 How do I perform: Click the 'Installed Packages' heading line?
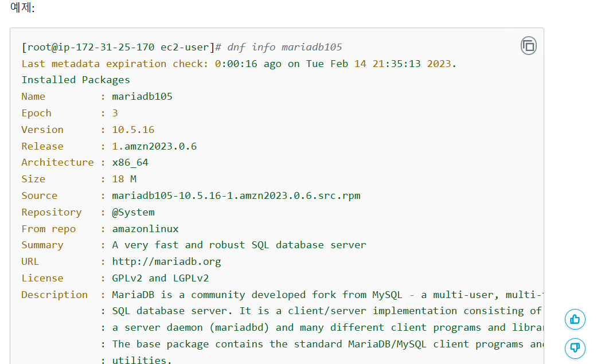tap(76, 80)
